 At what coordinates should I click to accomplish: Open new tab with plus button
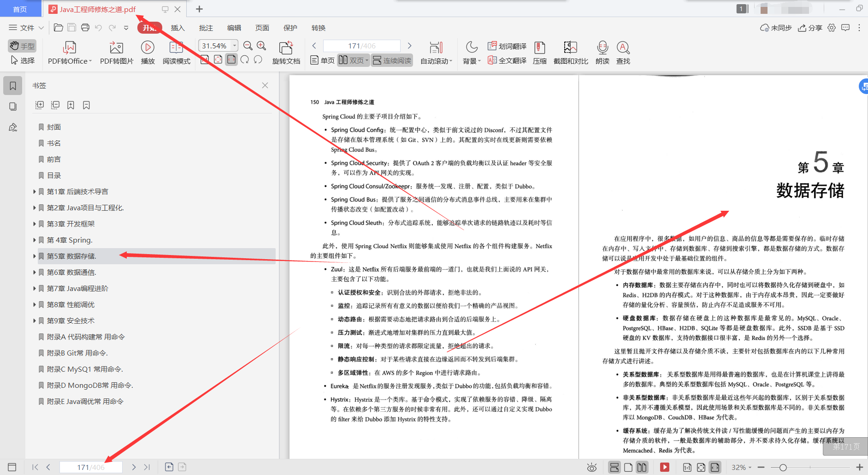click(199, 9)
